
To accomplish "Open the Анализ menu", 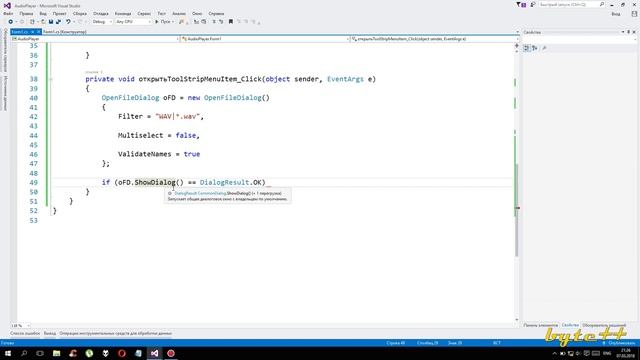I will point(179,13).
